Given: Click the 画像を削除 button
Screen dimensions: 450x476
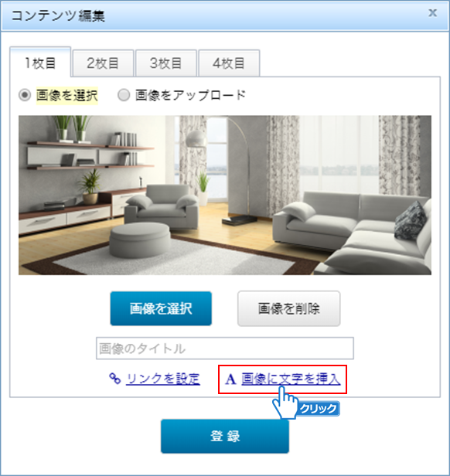Looking at the screenshot, I should point(288,309).
